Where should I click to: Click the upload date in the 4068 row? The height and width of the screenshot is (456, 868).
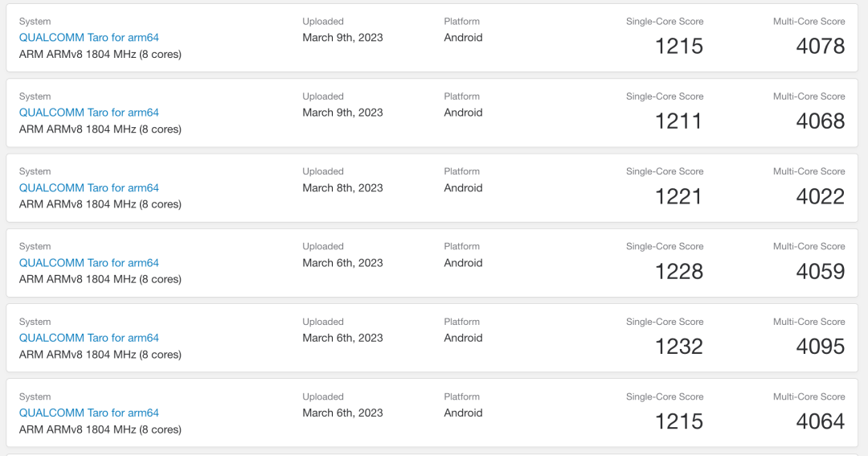342,113
